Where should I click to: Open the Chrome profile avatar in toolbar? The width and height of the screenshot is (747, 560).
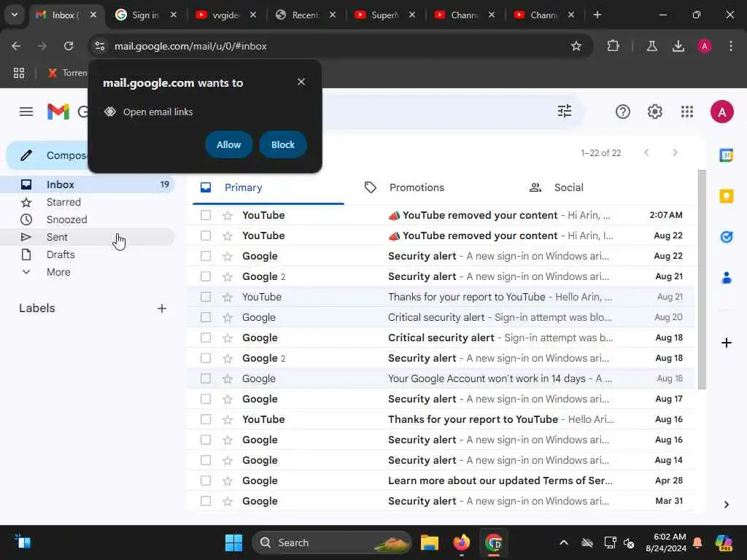pos(704,46)
